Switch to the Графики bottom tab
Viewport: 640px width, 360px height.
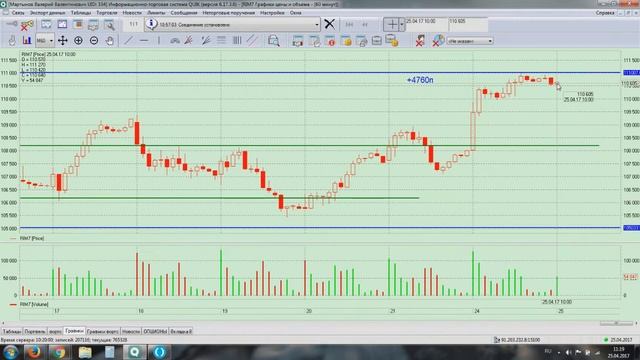pos(74,331)
